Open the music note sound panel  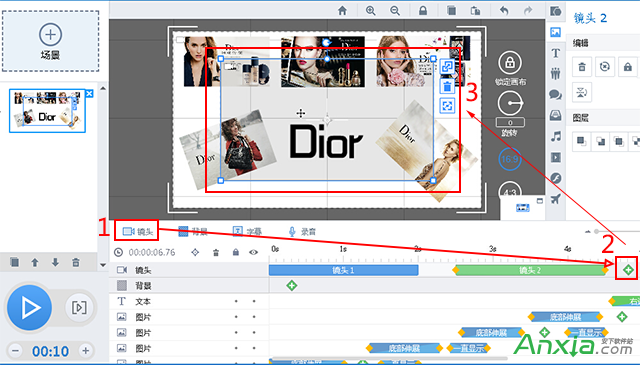tap(556, 136)
